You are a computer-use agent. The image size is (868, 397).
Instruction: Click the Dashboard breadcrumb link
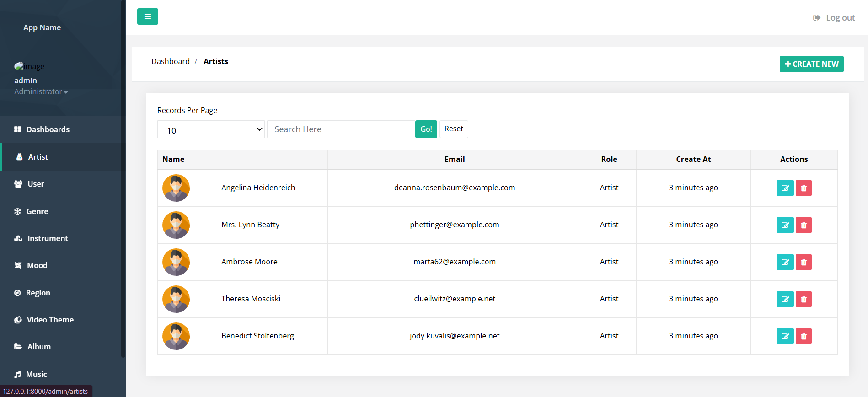(171, 61)
